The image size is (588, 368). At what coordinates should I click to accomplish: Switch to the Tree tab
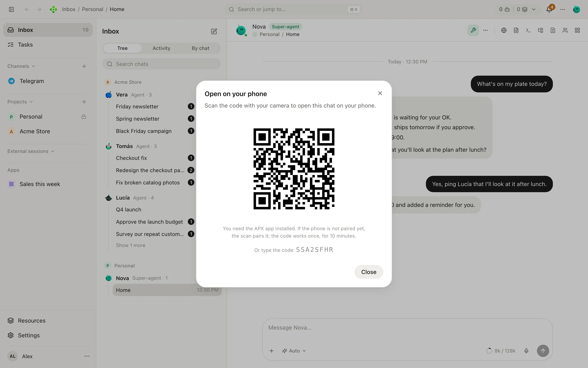tap(122, 48)
